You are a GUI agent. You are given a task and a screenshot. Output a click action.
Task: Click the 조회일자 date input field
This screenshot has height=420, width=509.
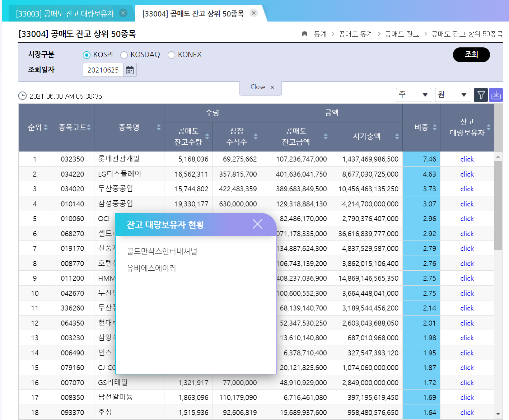point(103,70)
